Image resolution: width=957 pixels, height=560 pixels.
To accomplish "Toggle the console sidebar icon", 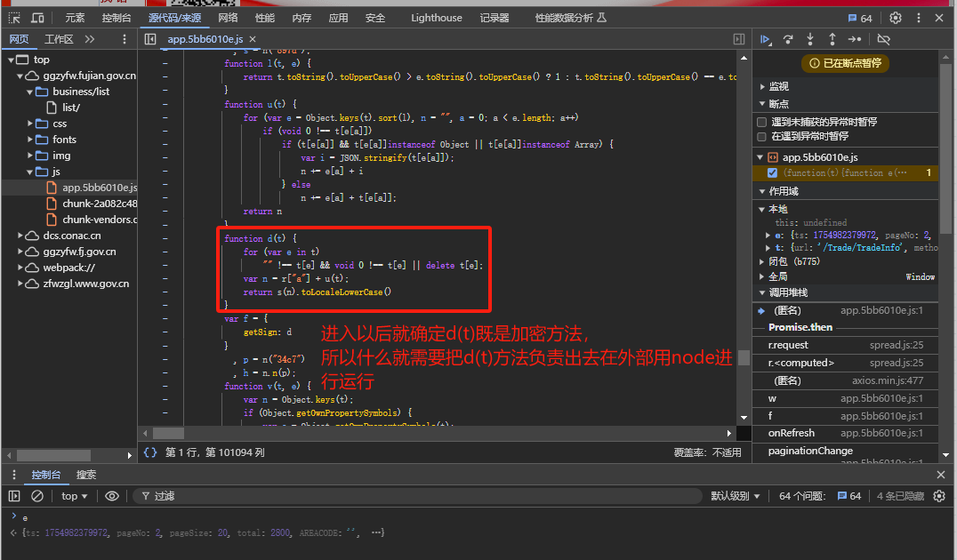I will (x=14, y=496).
